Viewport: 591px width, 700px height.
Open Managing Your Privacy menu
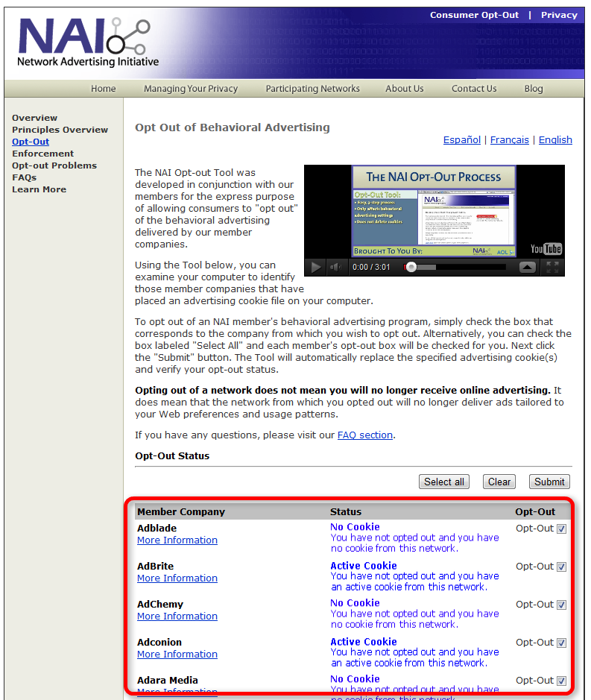click(x=191, y=89)
